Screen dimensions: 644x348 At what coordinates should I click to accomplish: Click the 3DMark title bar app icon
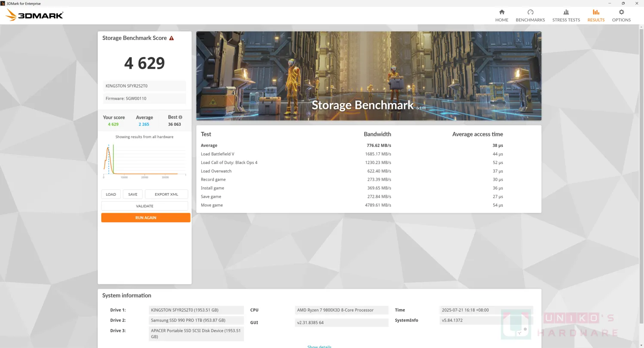click(x=3, y=3)
